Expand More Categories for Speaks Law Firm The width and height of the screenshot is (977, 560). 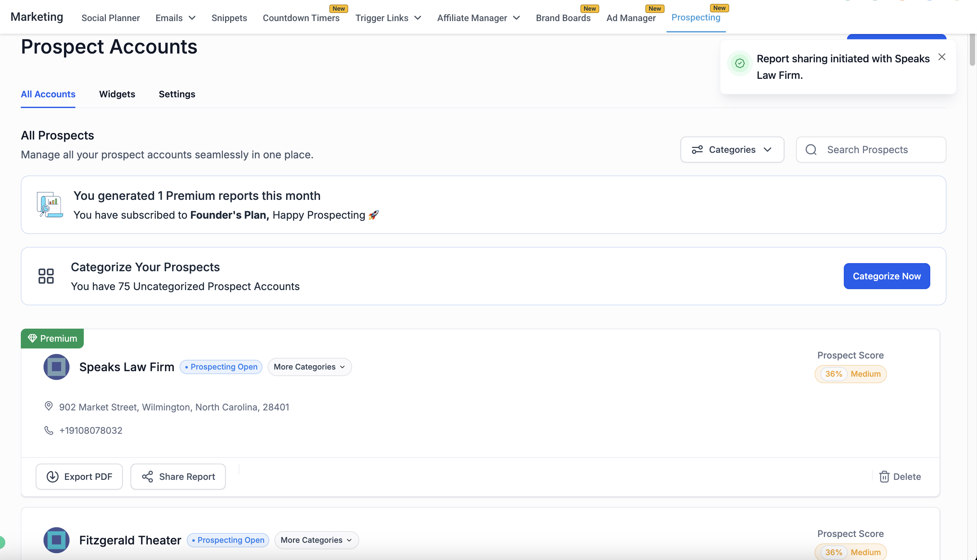point(309,367)
